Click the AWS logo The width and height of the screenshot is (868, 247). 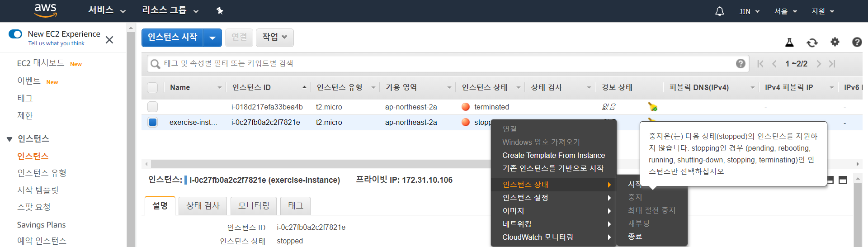(x=46, y=10)
